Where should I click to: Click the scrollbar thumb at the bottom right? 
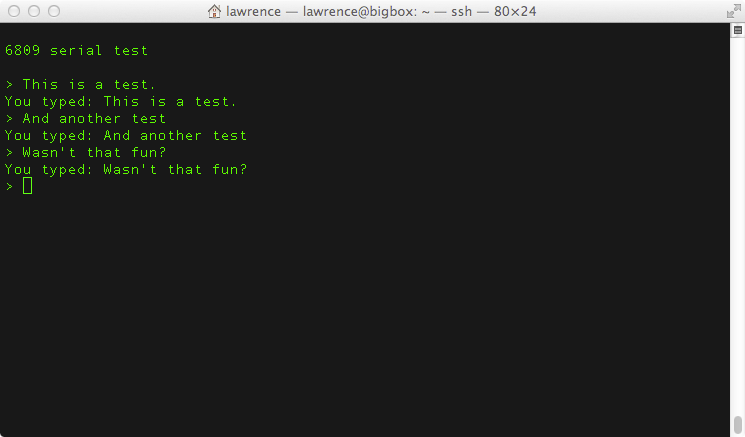(737, 425)
